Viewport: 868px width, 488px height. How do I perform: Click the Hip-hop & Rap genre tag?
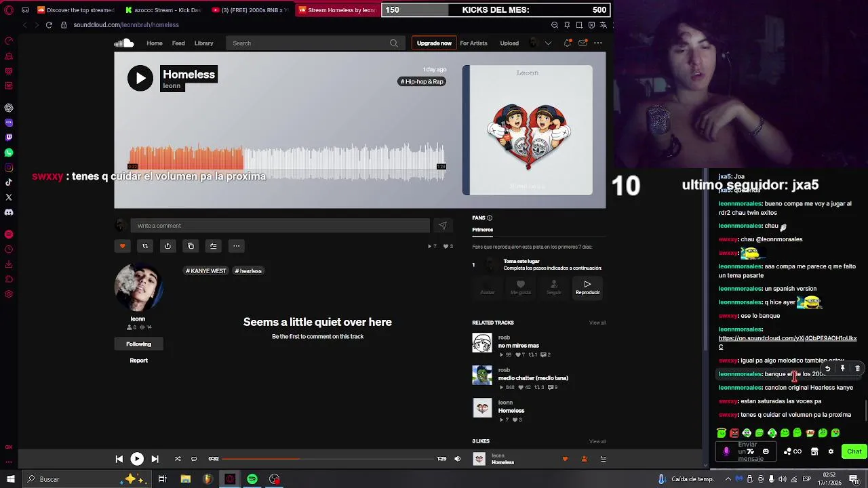pos(422,82)
